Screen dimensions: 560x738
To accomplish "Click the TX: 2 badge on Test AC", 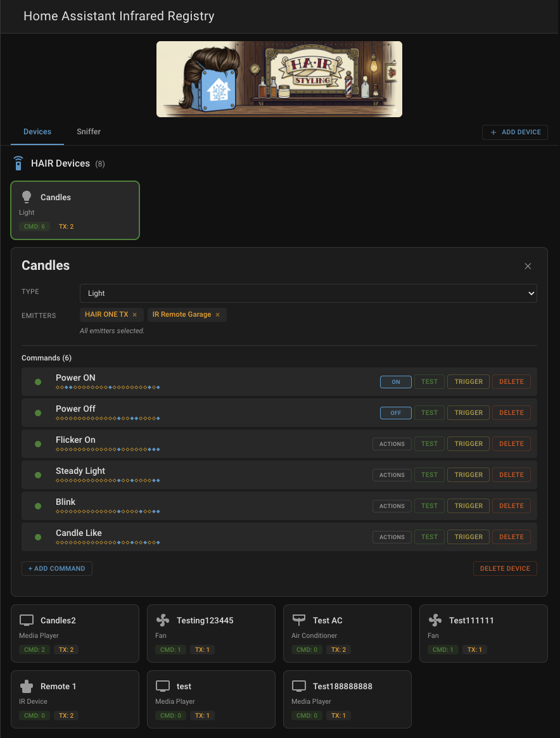I will pos(338,649).
